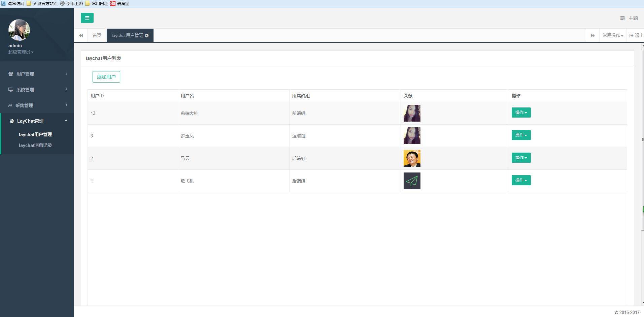Switch to the 首页 tab
644x317 pixels.
click(x=97, y=35)
